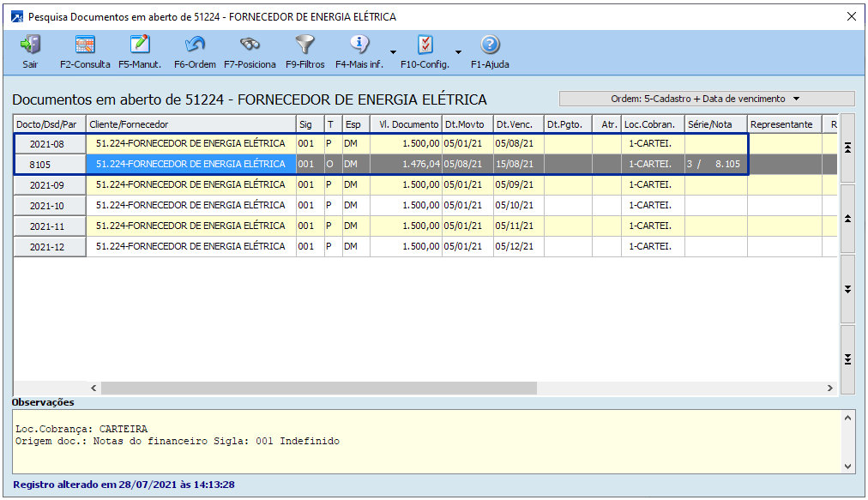Click F7-Posiciona binoculars icon

coord(250,45)
